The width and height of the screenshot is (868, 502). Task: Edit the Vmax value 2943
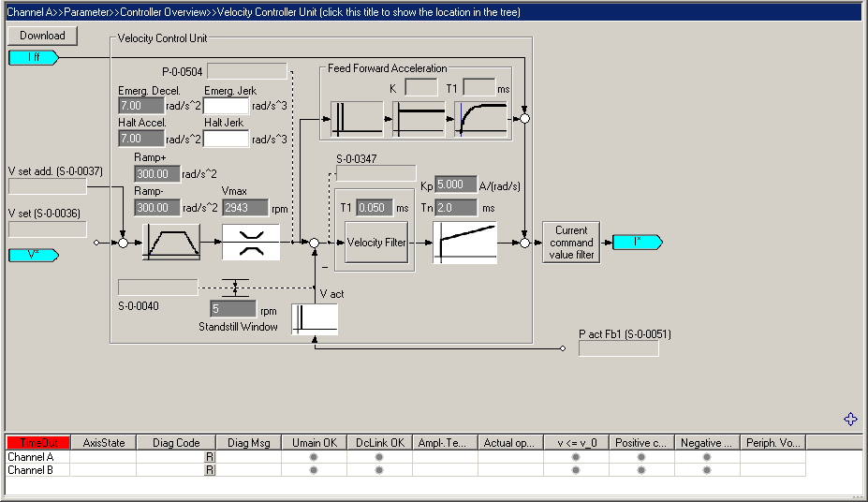[245, 208]
